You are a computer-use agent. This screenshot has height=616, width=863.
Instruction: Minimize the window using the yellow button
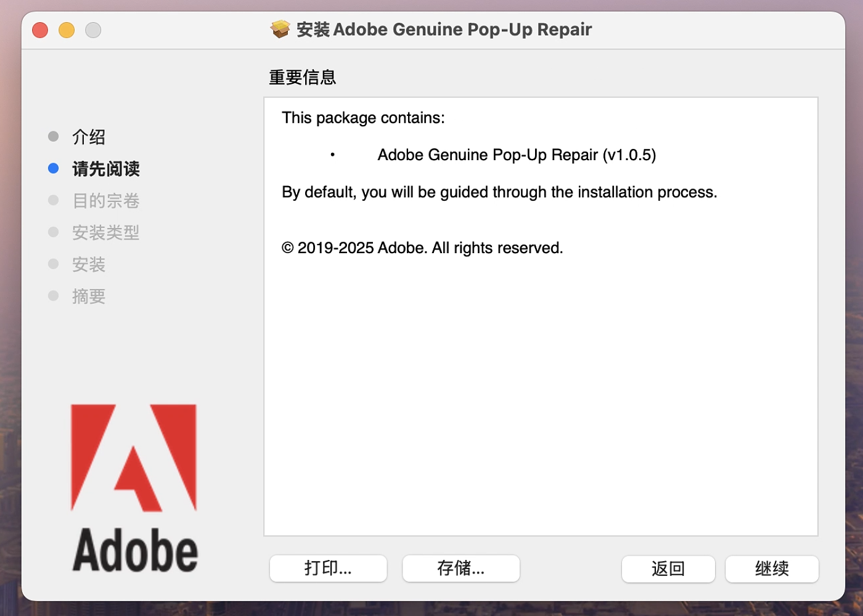67,30
